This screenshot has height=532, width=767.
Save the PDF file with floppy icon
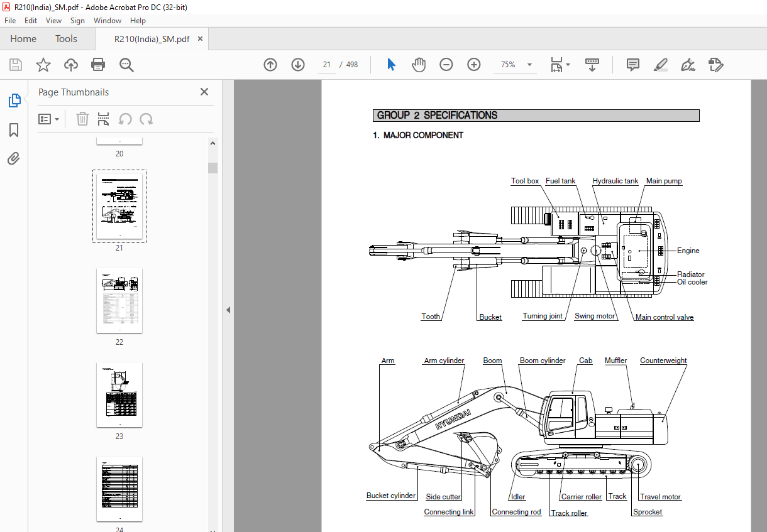click(16, 65)
